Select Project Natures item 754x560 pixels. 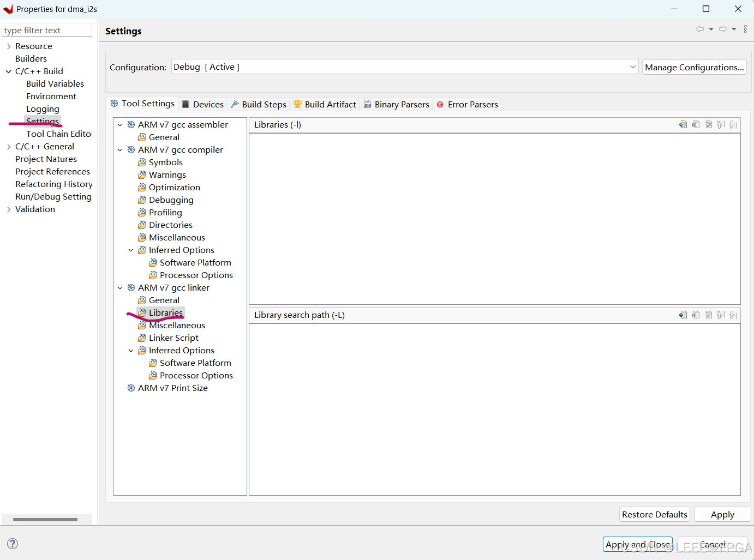46,159
